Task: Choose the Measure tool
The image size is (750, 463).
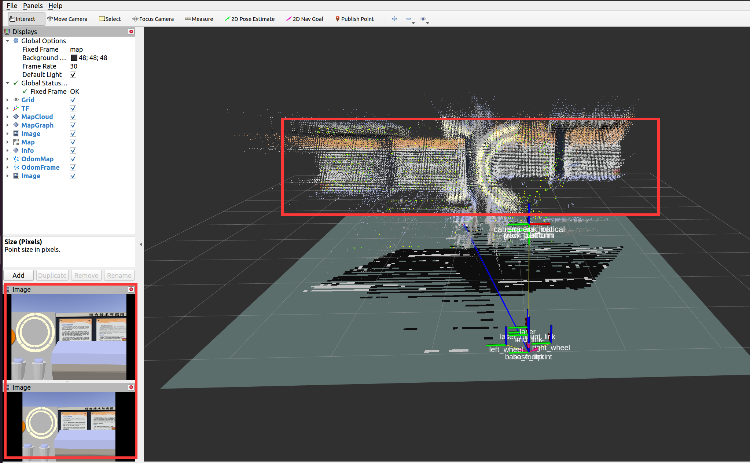Action: point(201,18)
